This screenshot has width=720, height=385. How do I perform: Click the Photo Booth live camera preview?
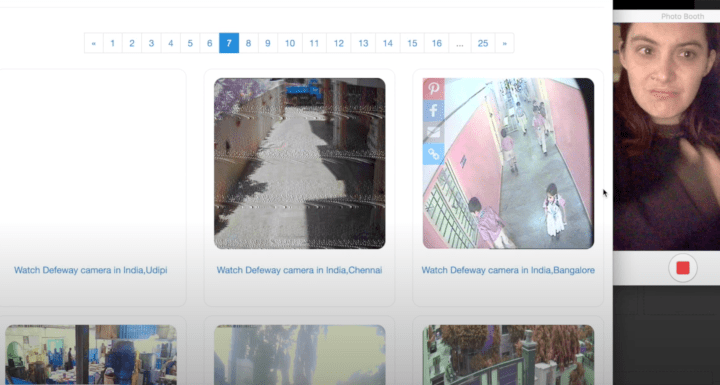[x=667, y=136]
